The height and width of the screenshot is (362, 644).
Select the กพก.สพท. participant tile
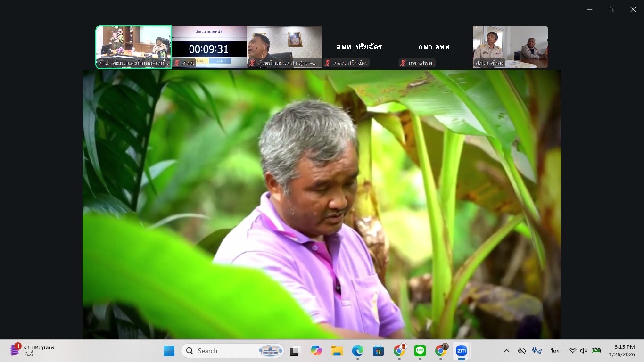click(x=435, y=47)
